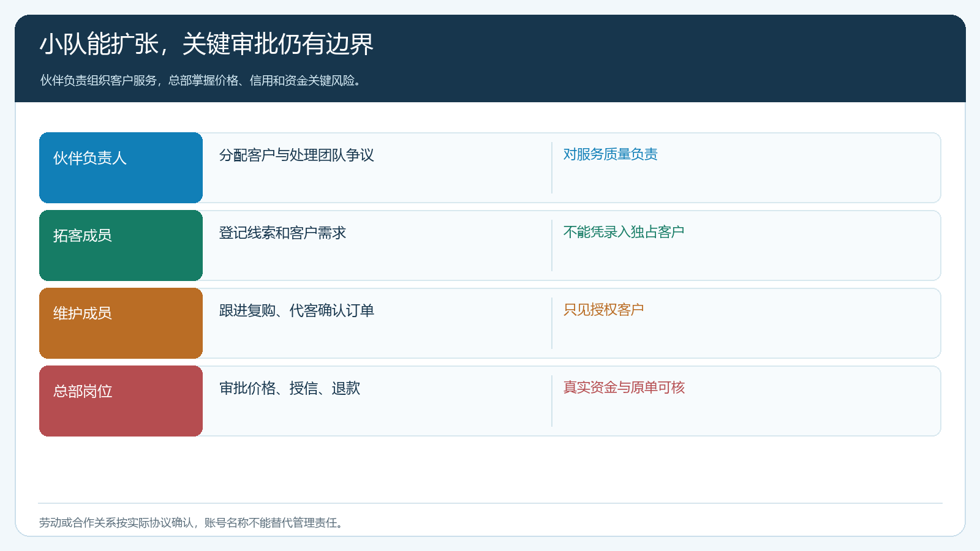Click the vertical divider in 伙伴负责人 row
Image resolution: width=980 pixels, height=551 pixels.
[552, 168]
